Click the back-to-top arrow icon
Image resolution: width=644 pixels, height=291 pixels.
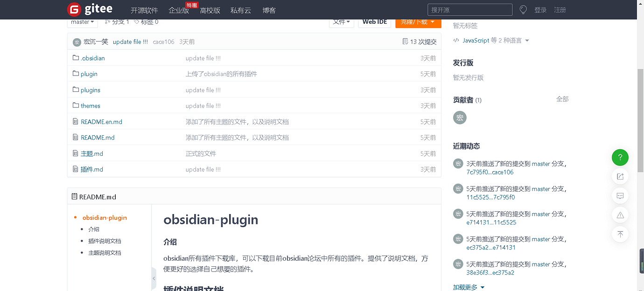pyautogui.click(x=620, y=234)
